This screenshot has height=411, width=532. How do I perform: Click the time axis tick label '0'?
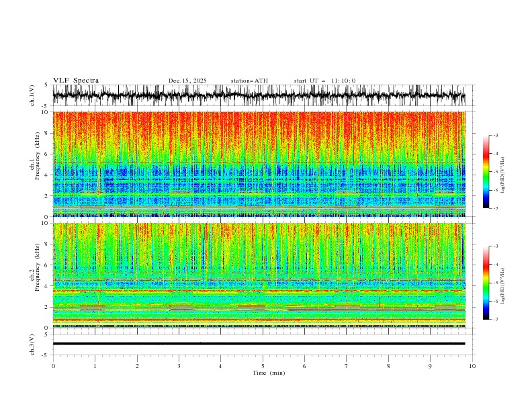tap(53, 366)
